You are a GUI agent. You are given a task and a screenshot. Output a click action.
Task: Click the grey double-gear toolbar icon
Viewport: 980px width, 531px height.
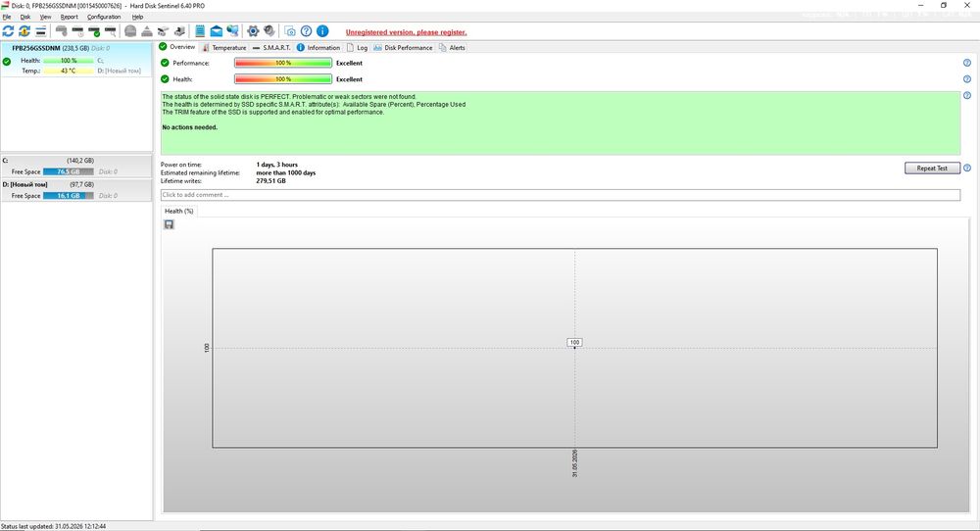pyautogui.click(x=269, y=30)
